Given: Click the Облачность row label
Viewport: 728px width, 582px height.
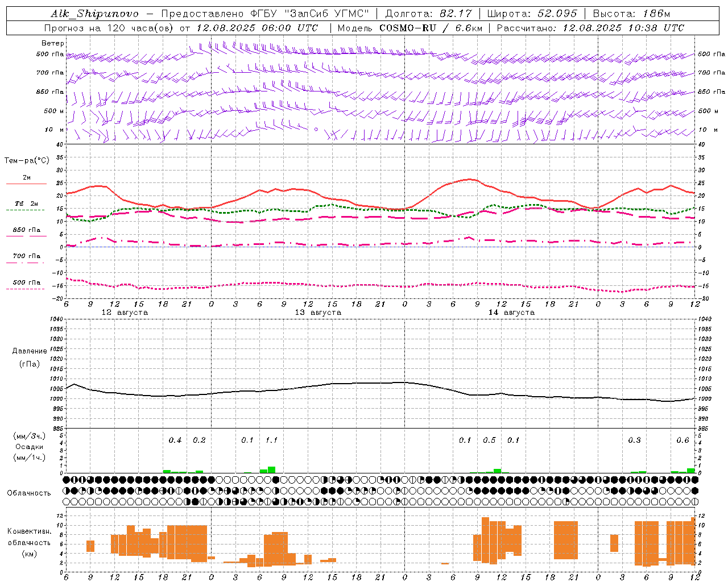Looking at the screenshot, I should 29,493.
